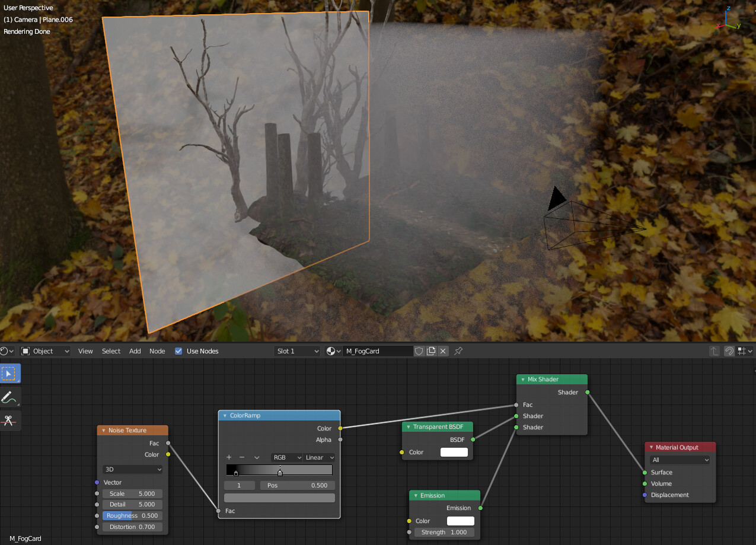Add a new ColorRamp stop with plus

pyautogui.click(x=229, y=457)
